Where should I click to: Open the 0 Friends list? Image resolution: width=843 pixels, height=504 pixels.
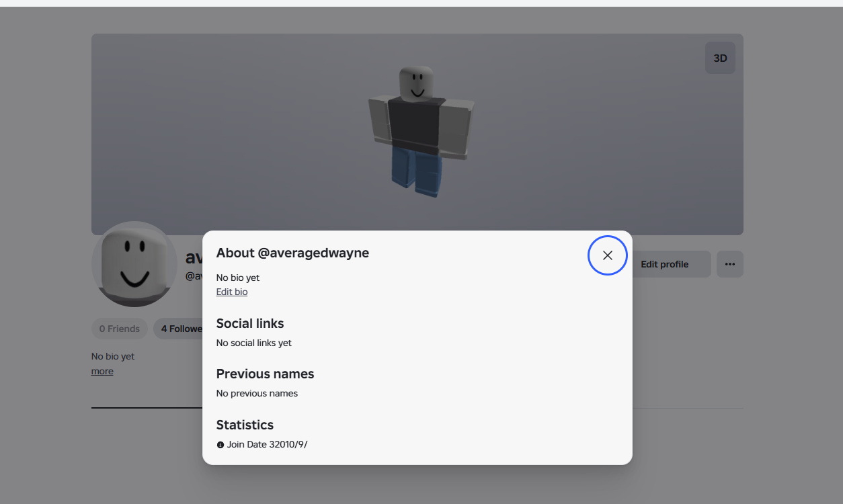[x=120, y=329]
